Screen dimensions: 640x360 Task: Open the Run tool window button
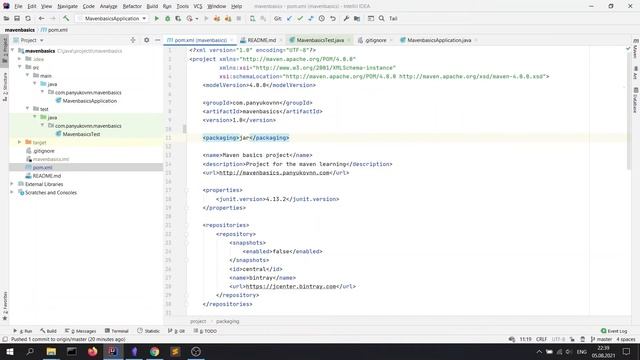click(22, 331)
